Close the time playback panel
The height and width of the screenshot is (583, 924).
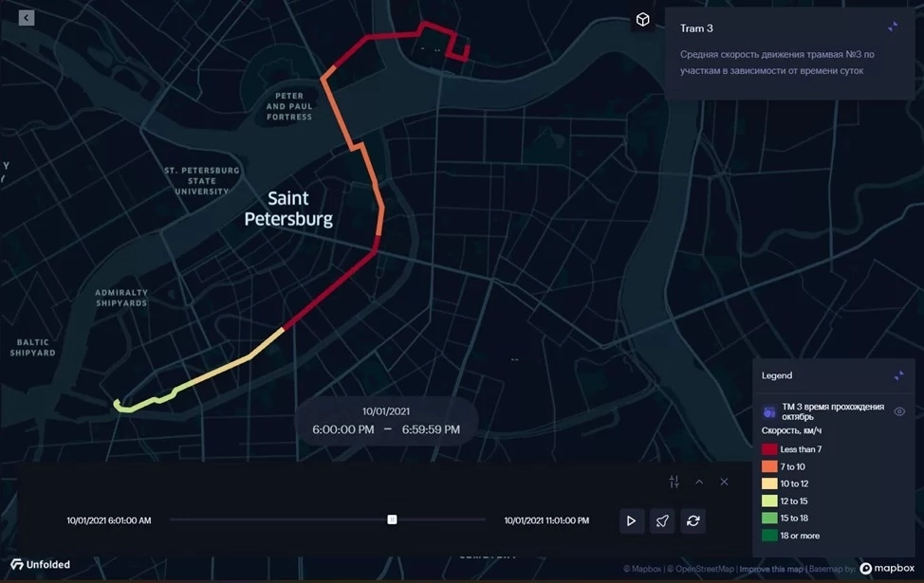(x=724, y=482)
